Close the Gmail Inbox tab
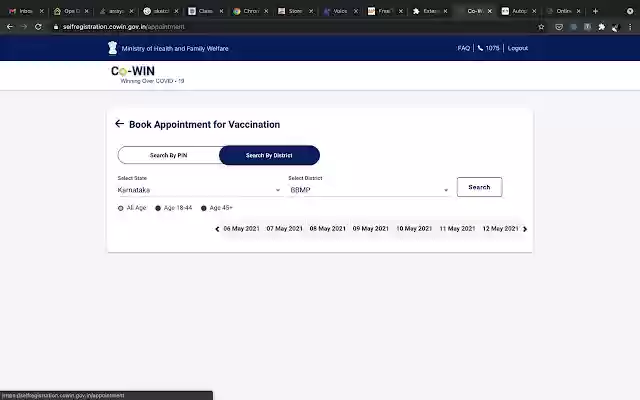Viewport: 640px width, 400px height. click(x=41, y=11)
